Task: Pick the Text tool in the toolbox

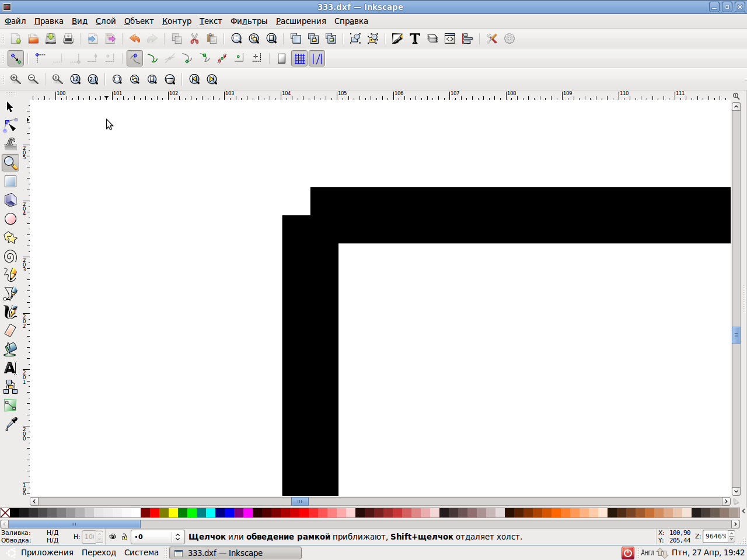Action: 10,368
